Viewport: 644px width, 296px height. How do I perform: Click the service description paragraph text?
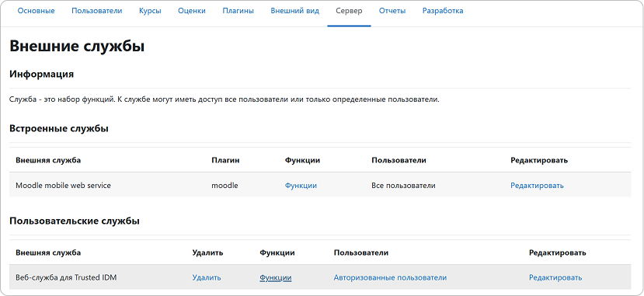[225, 99]
